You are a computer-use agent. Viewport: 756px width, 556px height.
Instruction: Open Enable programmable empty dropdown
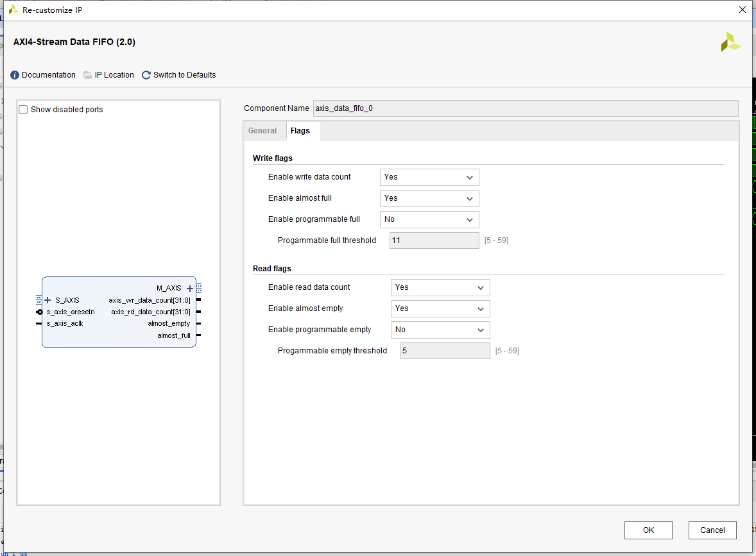440,330
